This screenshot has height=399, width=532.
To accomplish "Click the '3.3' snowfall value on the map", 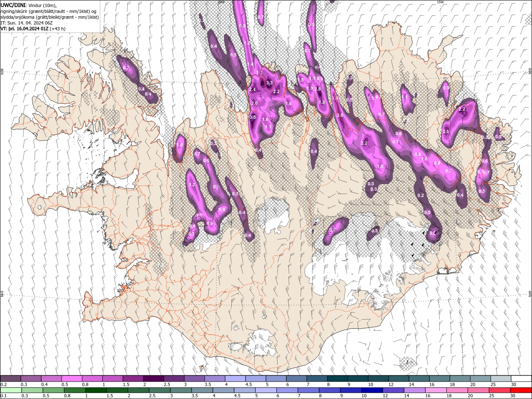I will pos(269,83).
